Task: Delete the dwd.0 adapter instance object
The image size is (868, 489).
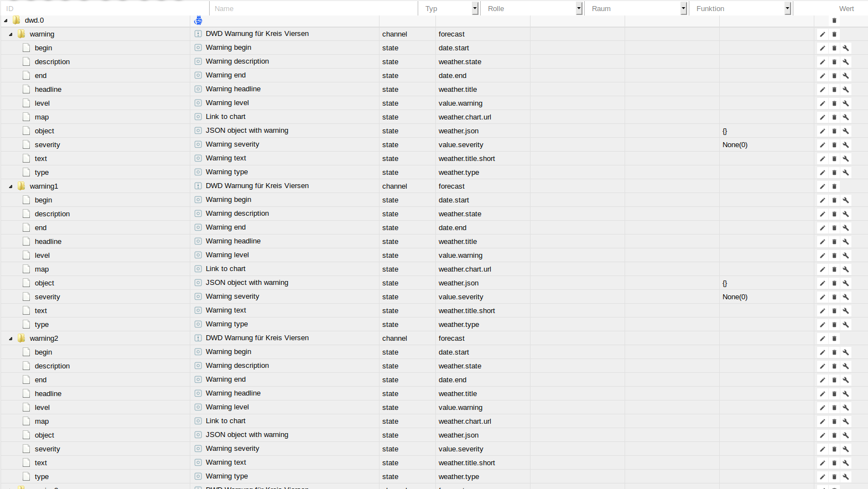Action: (834, 20)
